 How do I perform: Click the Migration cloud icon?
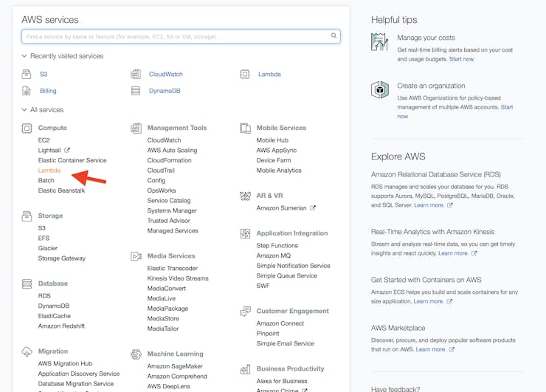click(x=27, y=351)
